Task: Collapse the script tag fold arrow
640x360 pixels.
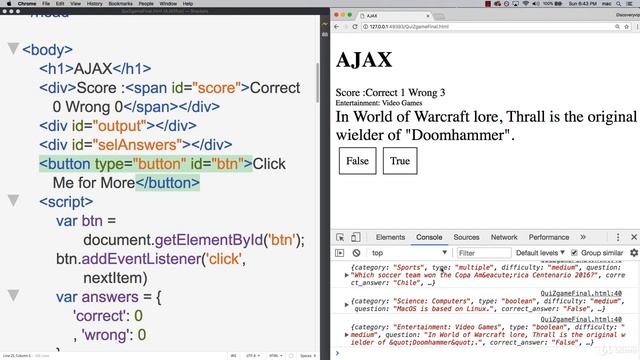Action: click(13, 200)
